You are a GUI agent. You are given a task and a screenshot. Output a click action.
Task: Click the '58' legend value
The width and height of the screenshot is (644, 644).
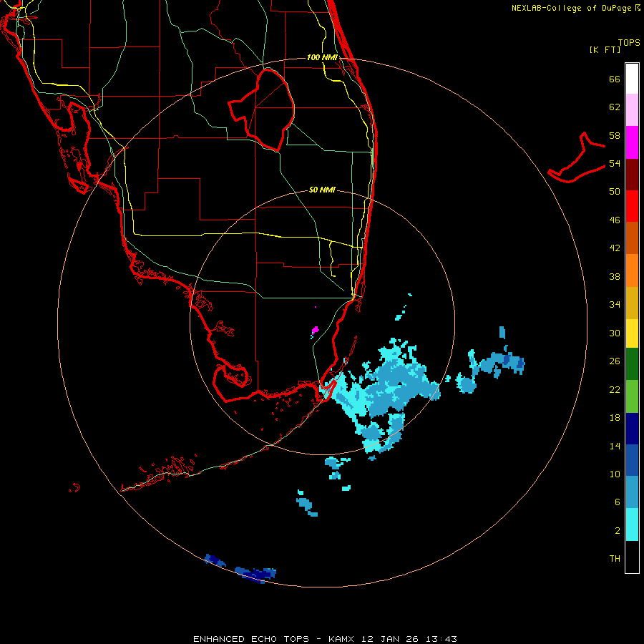(x=615, y=136)
